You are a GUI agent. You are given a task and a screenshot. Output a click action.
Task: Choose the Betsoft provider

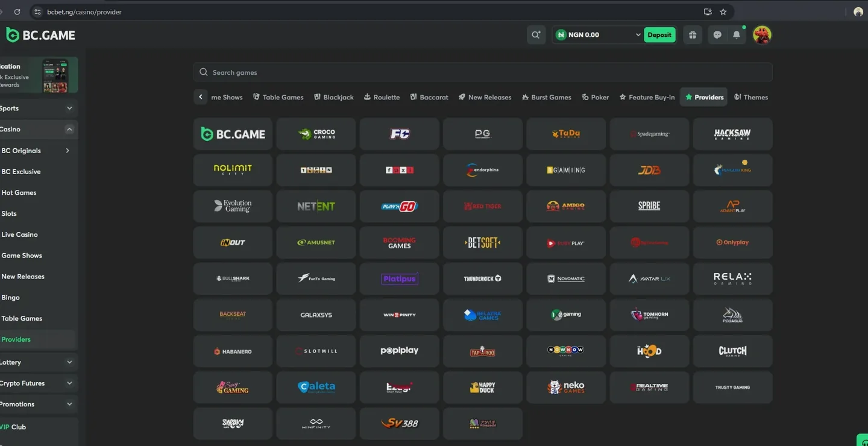coord(483,242)
